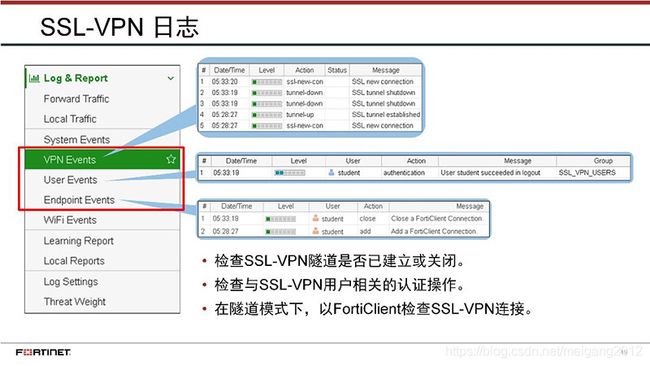
Task: Click the Group column header in user log
Action: tap(603, 161)
